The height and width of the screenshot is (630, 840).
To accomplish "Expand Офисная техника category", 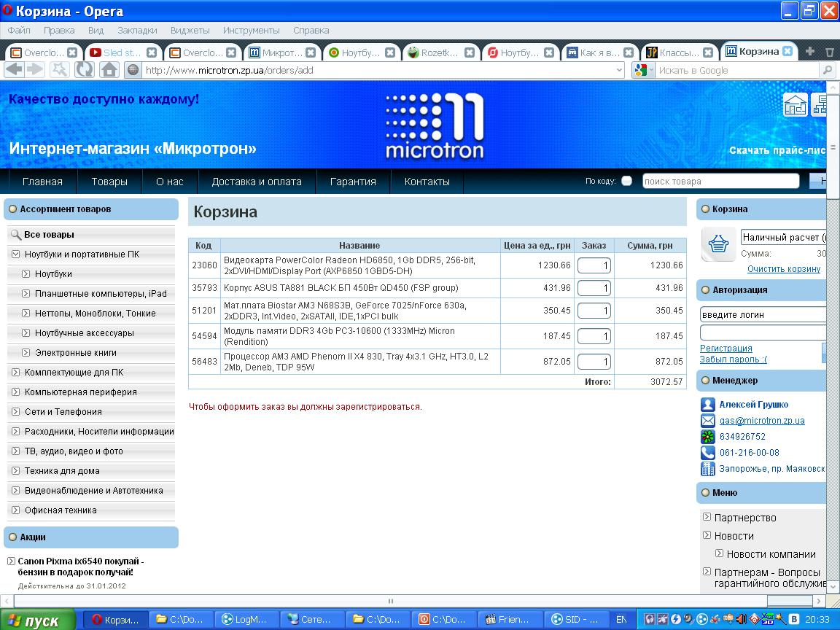I will (15, 510).
